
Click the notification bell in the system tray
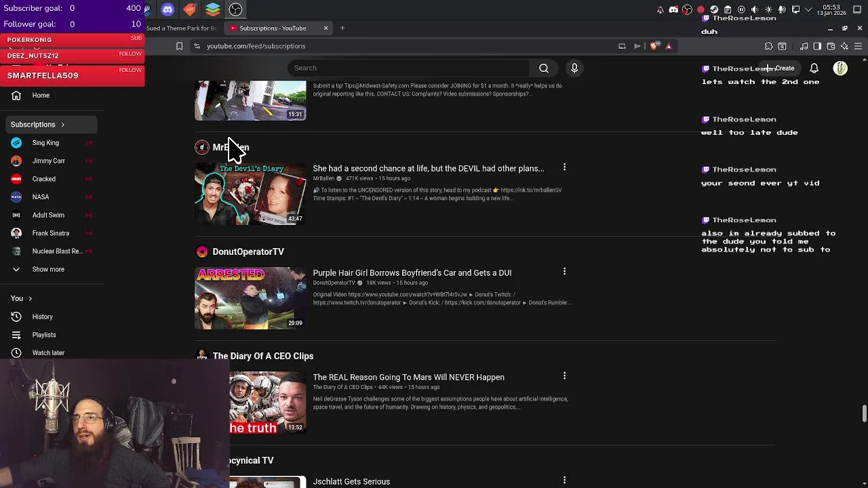[x=660, y=9]
